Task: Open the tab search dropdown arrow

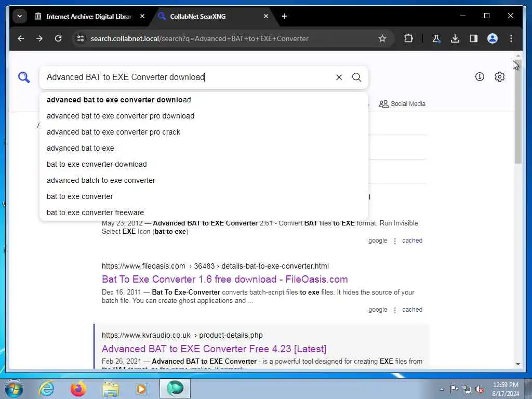Action: 20,16
